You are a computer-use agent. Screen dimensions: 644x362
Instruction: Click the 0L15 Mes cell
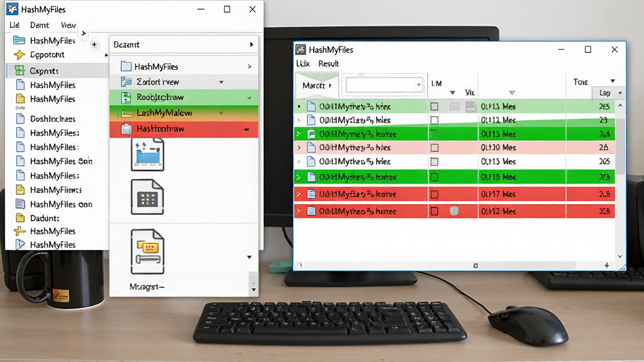coord(498,162)
